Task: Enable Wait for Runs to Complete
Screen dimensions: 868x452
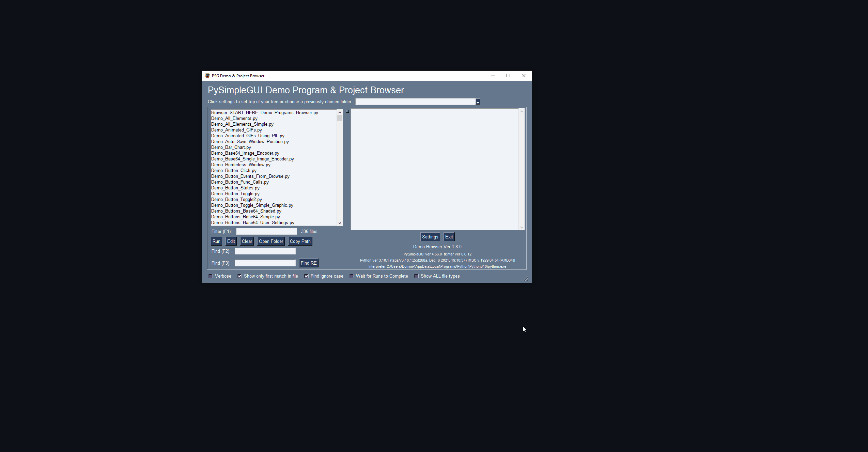Action: pyautogui.click(x=352, y=276)
